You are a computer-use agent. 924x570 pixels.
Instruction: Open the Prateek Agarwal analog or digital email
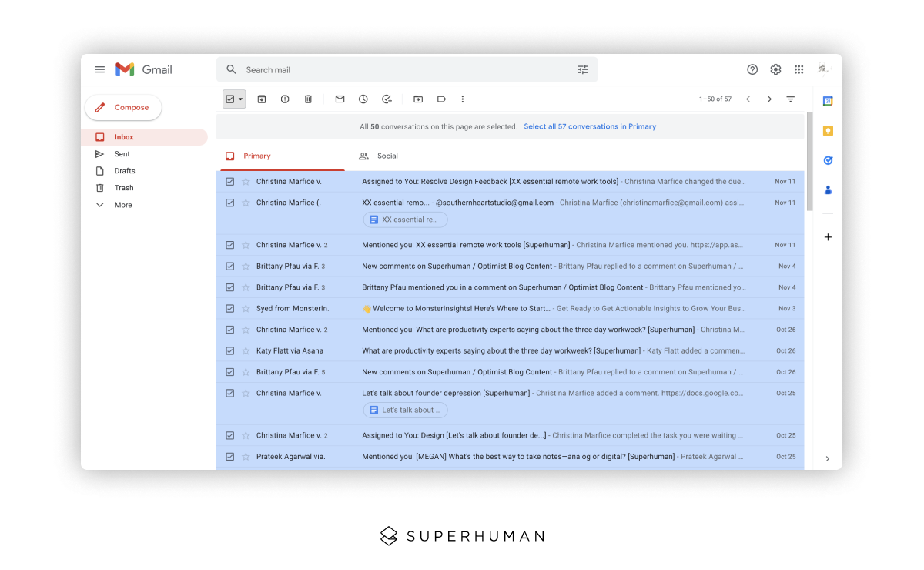coord(510,457)
